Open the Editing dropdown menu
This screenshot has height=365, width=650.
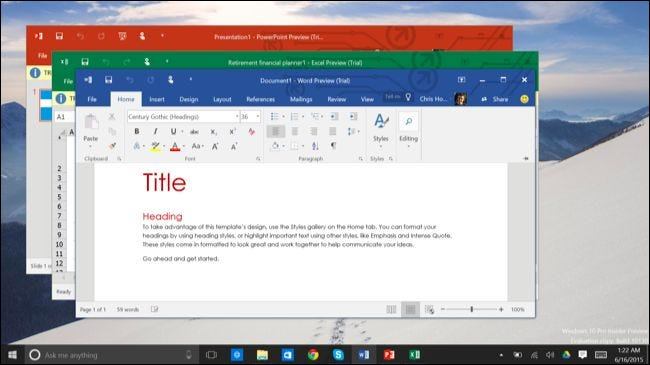coord(408,131)
